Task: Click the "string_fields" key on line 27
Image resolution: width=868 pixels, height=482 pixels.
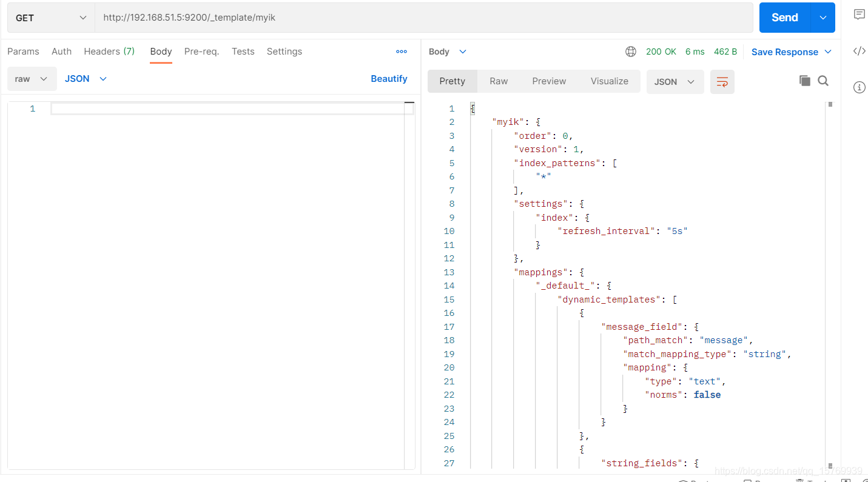Action: click(642, 463)
